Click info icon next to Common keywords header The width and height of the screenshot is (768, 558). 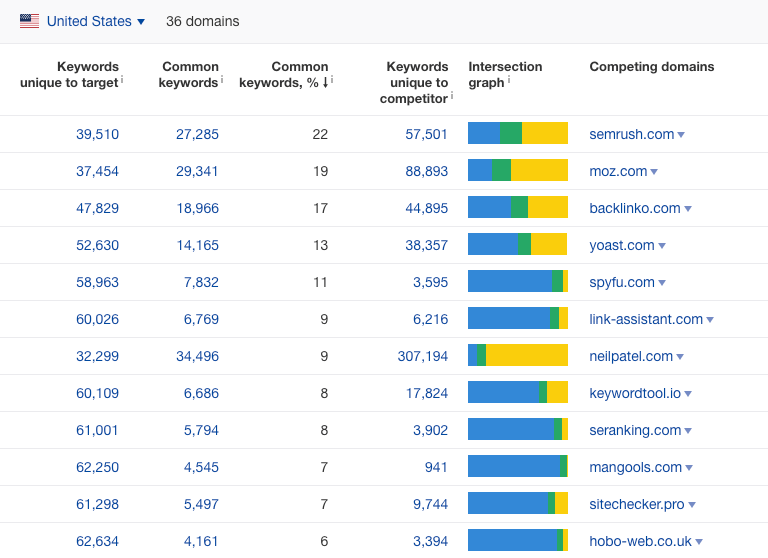222,79
